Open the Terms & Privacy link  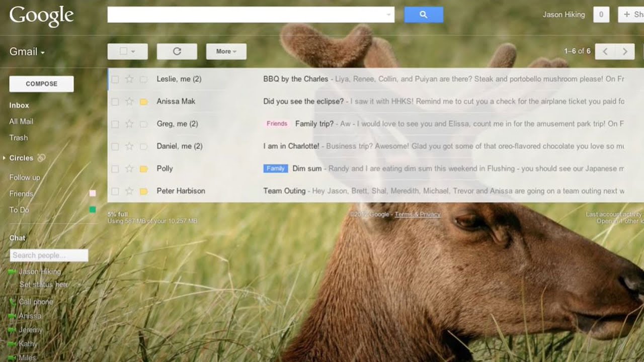coord(417,214)
